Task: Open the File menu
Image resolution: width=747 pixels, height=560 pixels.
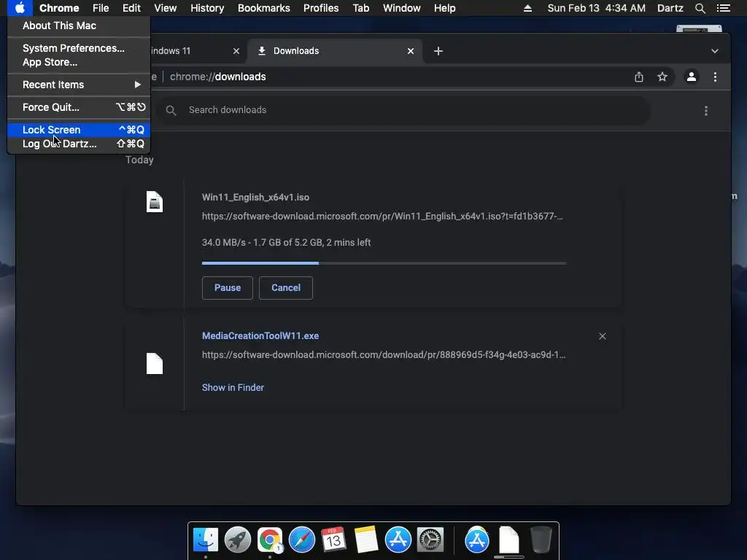Action: [x=101, y=8]
